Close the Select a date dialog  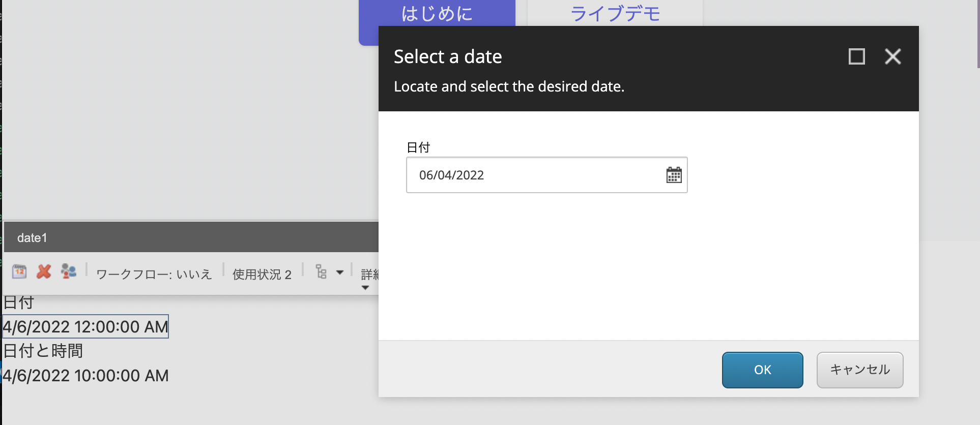tap(893, 56)
